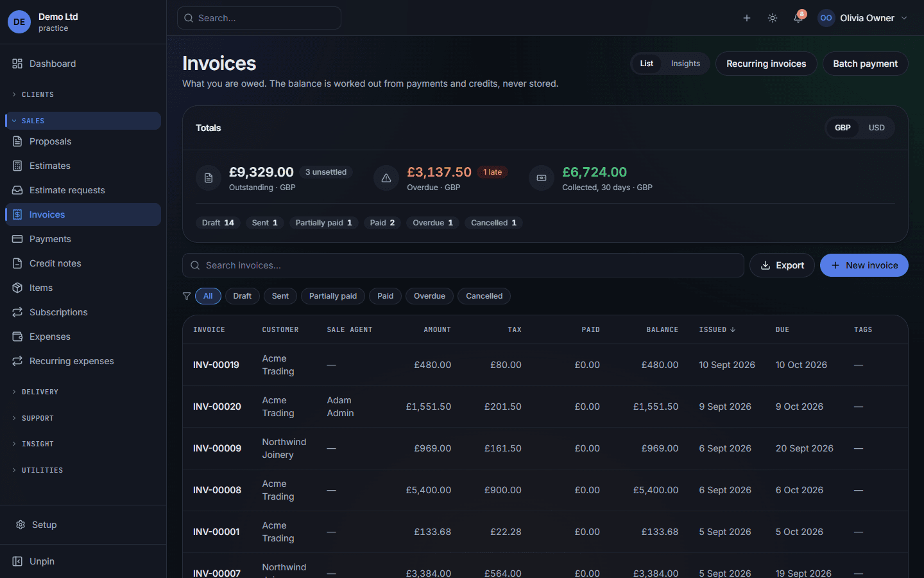The width and height of the screenshot is (924, 578).
Task: Open Recurring expenses page
Action: 83,361
